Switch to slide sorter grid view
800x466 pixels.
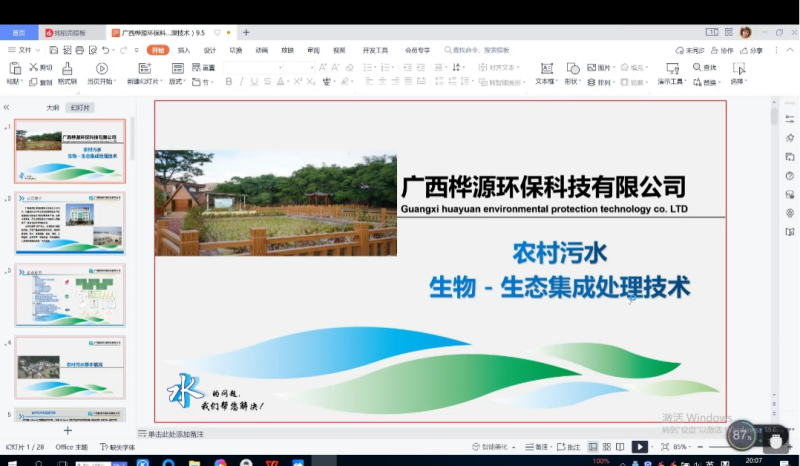(607, 447)
